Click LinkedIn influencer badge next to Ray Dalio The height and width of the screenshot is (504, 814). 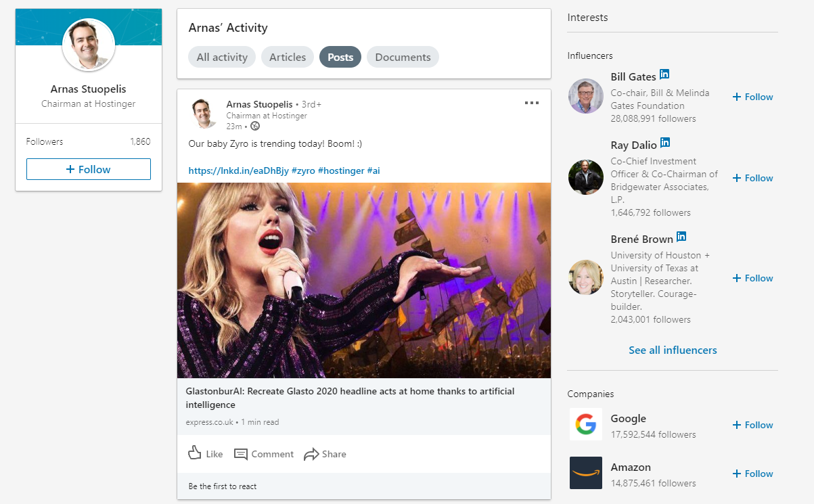coord(665,142)
